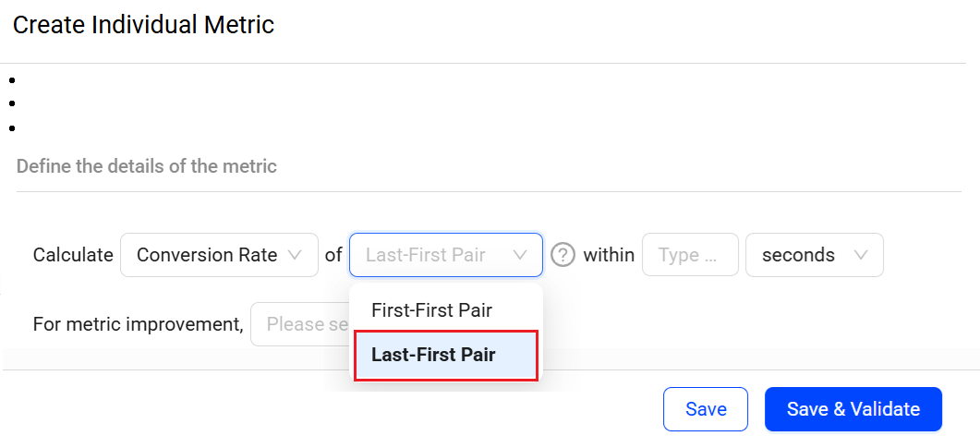This screenshot has height=448, width=980.
Task: Click the word of between the dropdowns
Action: (333, 256)
